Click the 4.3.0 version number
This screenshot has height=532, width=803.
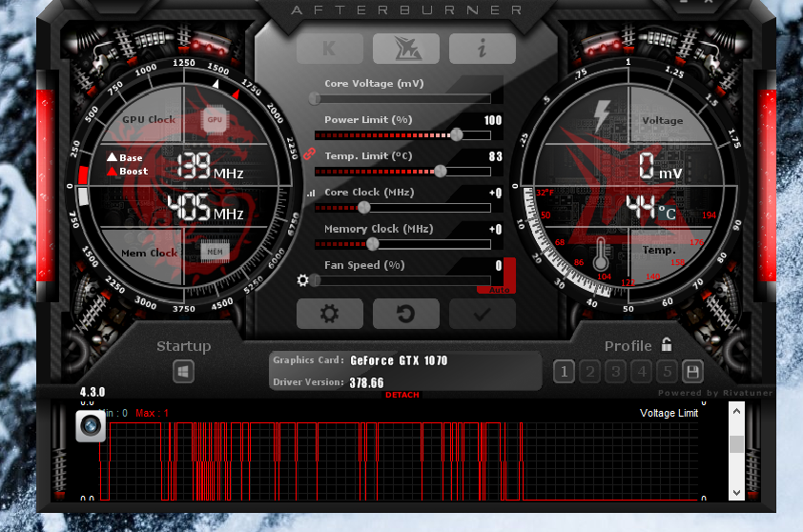pyautogui.click(x=93, y=392)
